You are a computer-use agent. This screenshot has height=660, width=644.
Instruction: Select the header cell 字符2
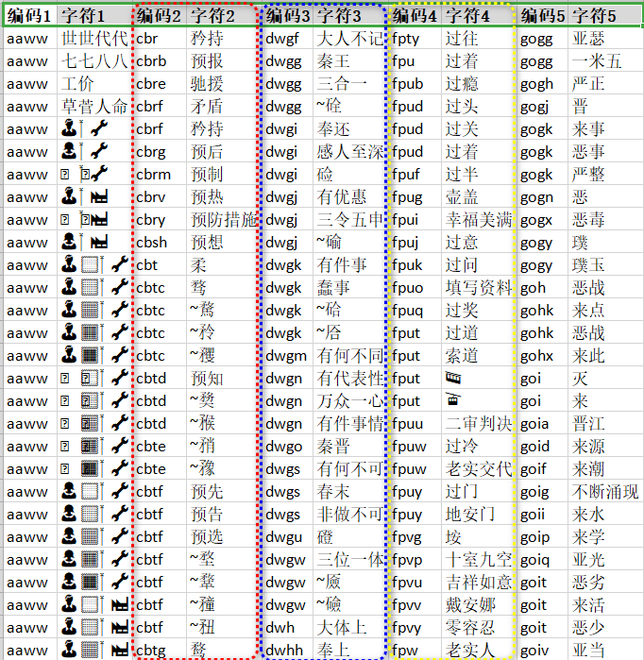(x=222, y=16)
